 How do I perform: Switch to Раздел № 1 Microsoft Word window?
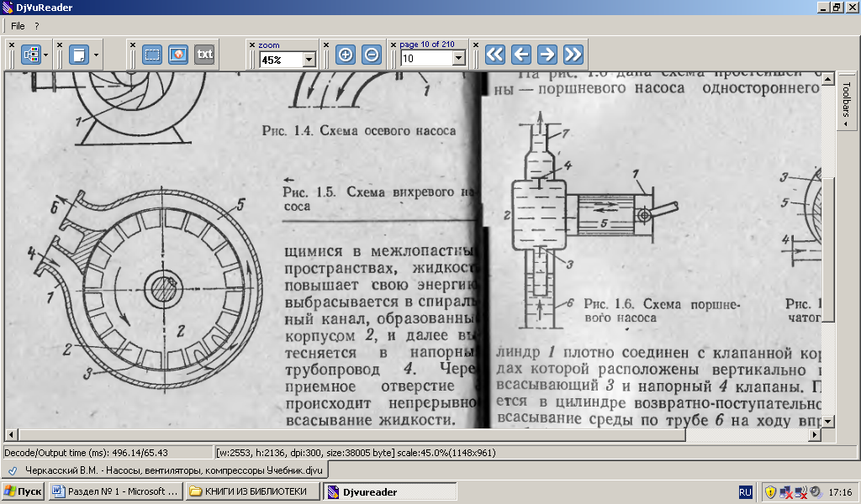(x=116, y=491)
